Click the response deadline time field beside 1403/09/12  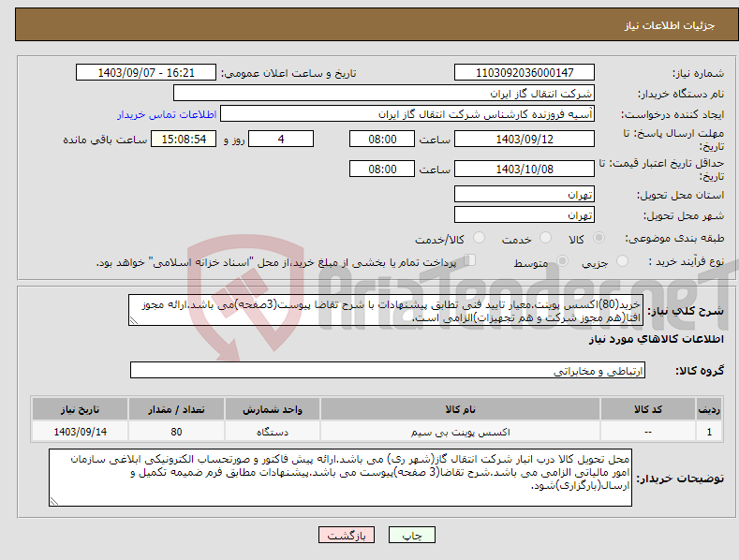(x=382, y=139)
